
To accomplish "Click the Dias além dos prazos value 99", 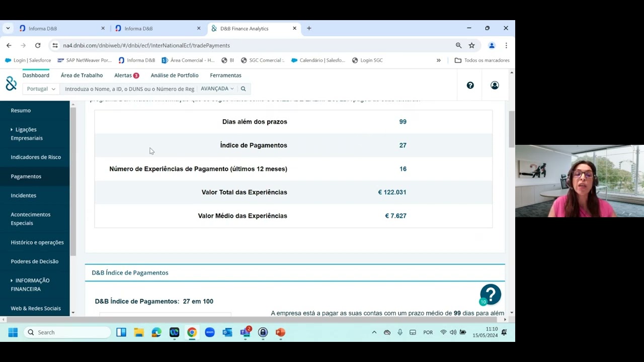I will (403, 122).
